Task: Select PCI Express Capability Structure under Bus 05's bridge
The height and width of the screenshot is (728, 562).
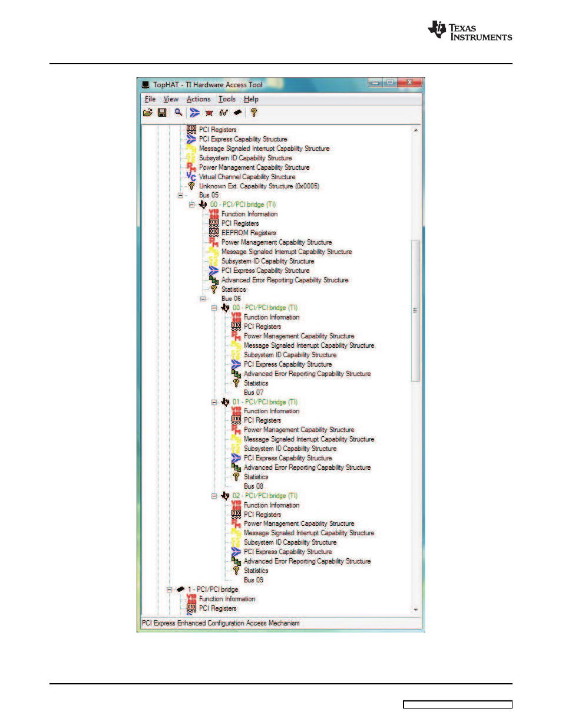Action: pyautogui.click(x=265, y=271)
